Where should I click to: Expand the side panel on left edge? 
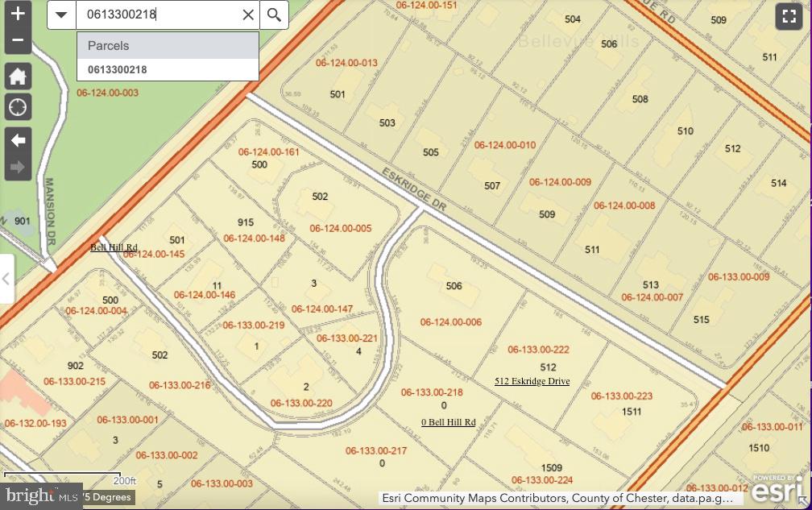(6, 279)
